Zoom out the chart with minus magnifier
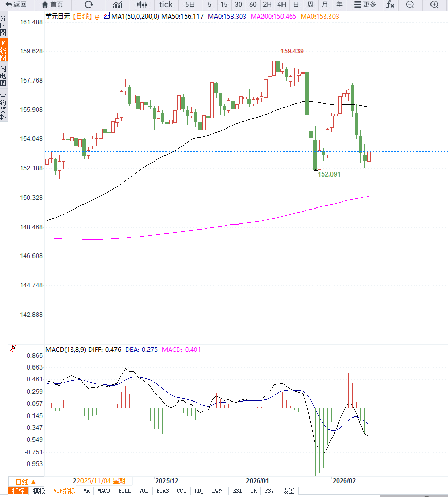Viewport: 448px width, 497px height. [x=410, y=5]
